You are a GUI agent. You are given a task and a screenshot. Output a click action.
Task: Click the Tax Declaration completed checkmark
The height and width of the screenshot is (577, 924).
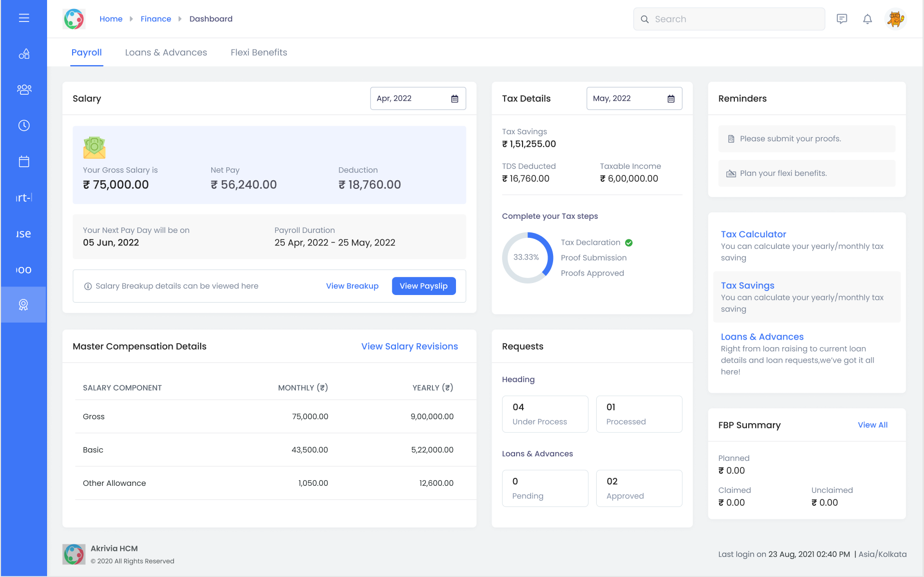coord(629,242)
